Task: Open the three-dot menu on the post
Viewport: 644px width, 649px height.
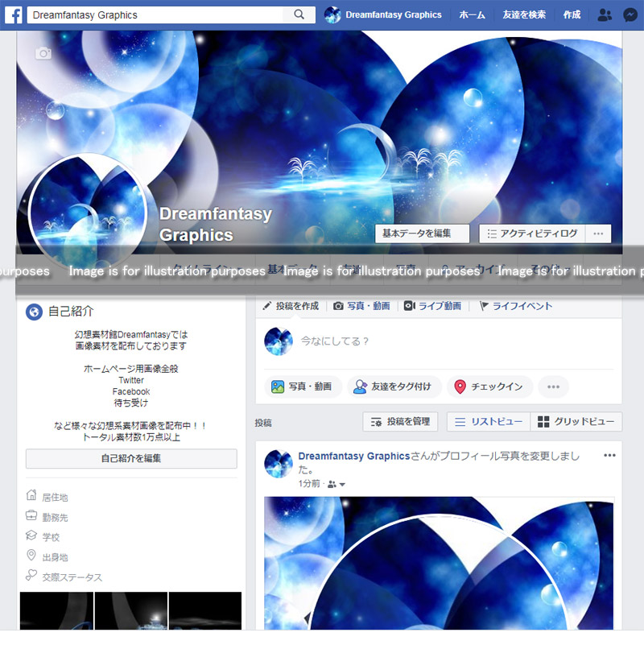Action: coord(609,456)
